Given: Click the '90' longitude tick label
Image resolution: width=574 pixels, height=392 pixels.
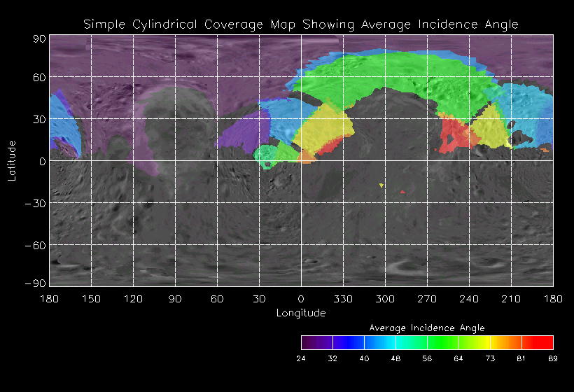Looking at the screenshot, I should coord(175,299).
